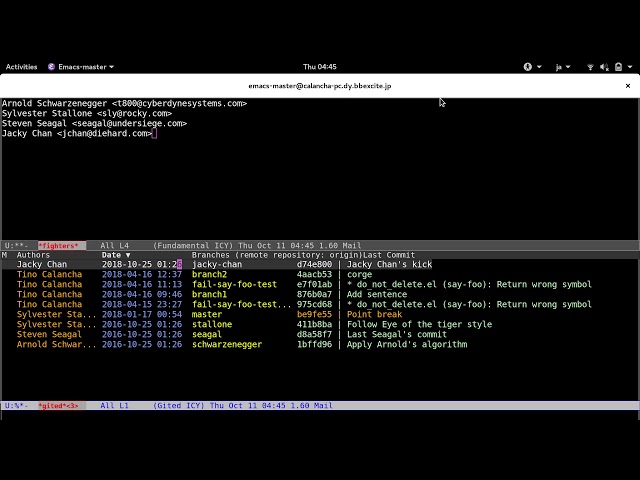Close the emacs-master window
This screenshot has height=480, width=640.
pos(628,86)
